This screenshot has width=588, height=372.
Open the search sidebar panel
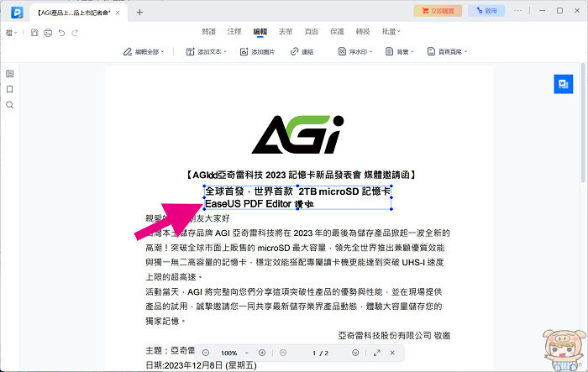[10, 105]
